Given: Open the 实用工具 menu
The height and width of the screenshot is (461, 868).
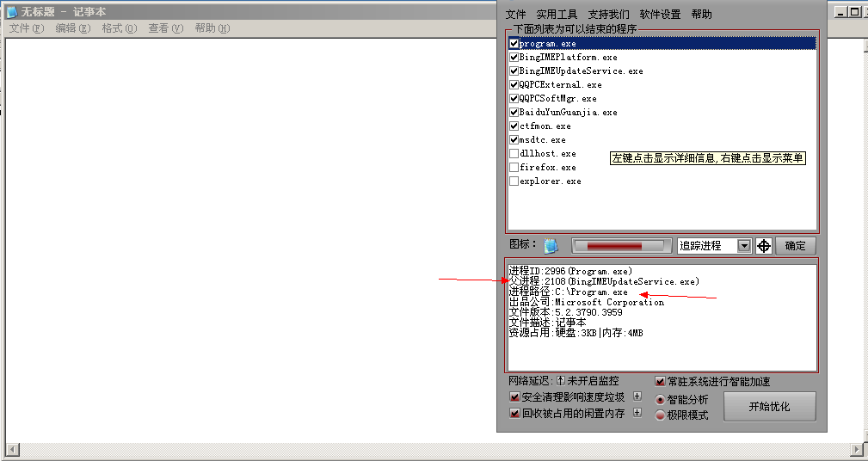Looking at the screenshot, I should pyautogui.click(x=557, y=15).
